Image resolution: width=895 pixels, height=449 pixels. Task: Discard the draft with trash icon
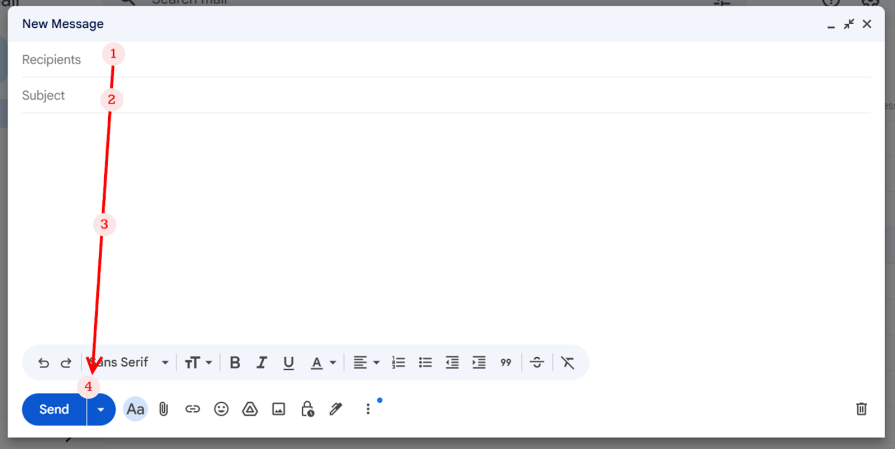pyautogui.click(x=861, y=408)
